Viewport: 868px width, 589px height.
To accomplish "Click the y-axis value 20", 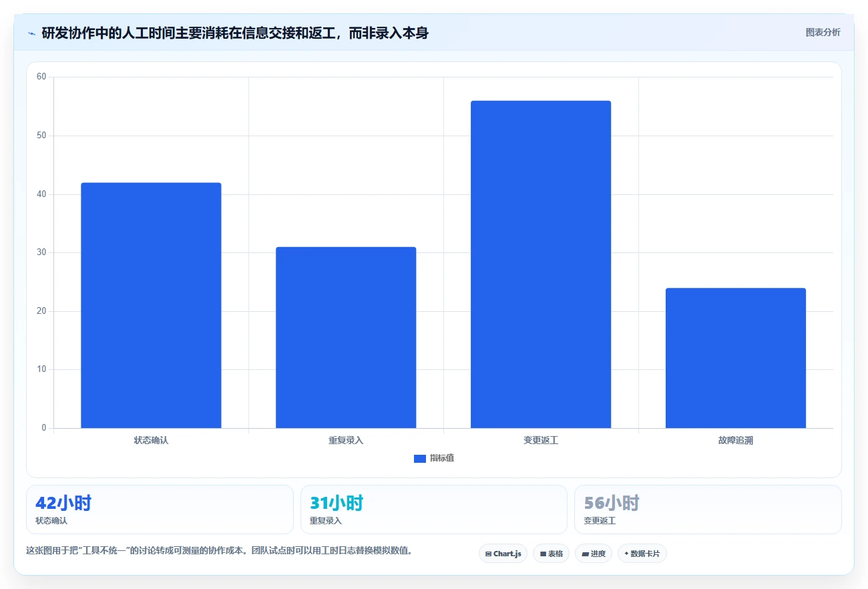I will tap(41, 311).
